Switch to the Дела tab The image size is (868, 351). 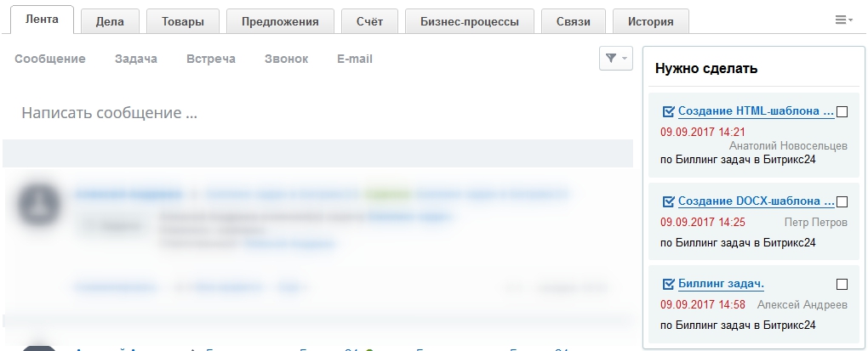(111, 21)
